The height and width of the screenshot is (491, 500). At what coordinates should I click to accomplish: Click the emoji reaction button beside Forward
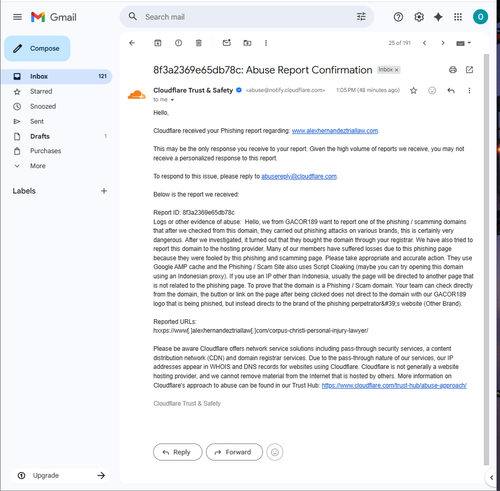click(275, 452)
